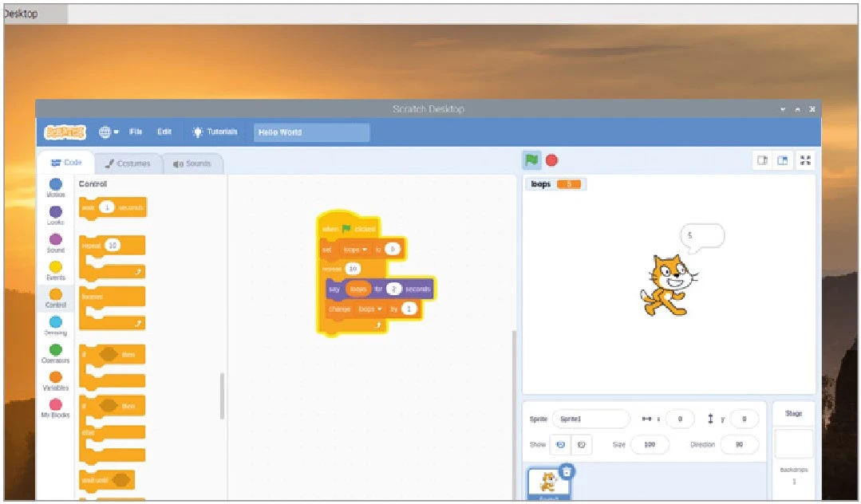This screenshot has width=861, height=504.
Task: Select the Events block category
Action: click(56, 270)
